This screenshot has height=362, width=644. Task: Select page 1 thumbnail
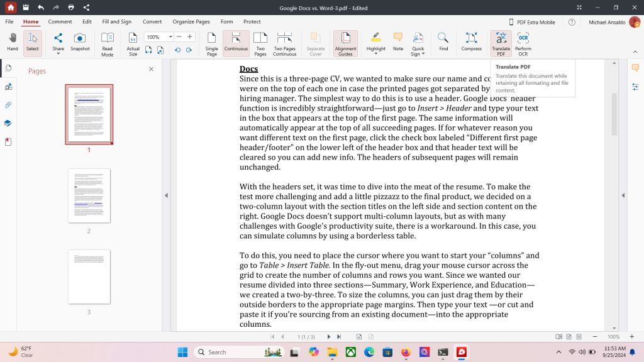89,114
